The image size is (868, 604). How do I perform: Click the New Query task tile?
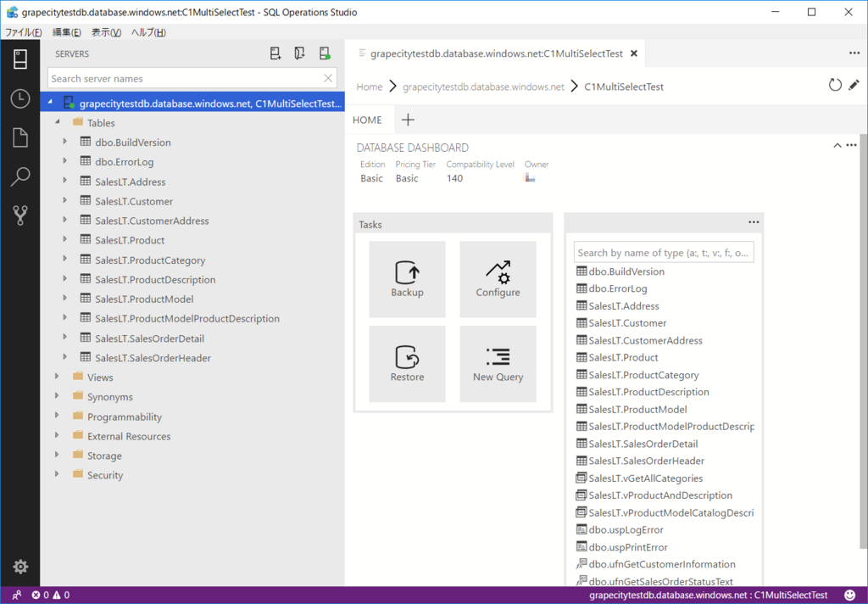[x=498, y=364]
